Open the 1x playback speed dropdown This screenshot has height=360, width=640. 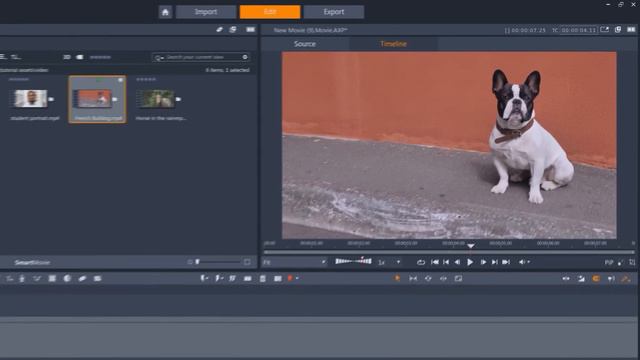pyautogui.click(x=389, y=262)
